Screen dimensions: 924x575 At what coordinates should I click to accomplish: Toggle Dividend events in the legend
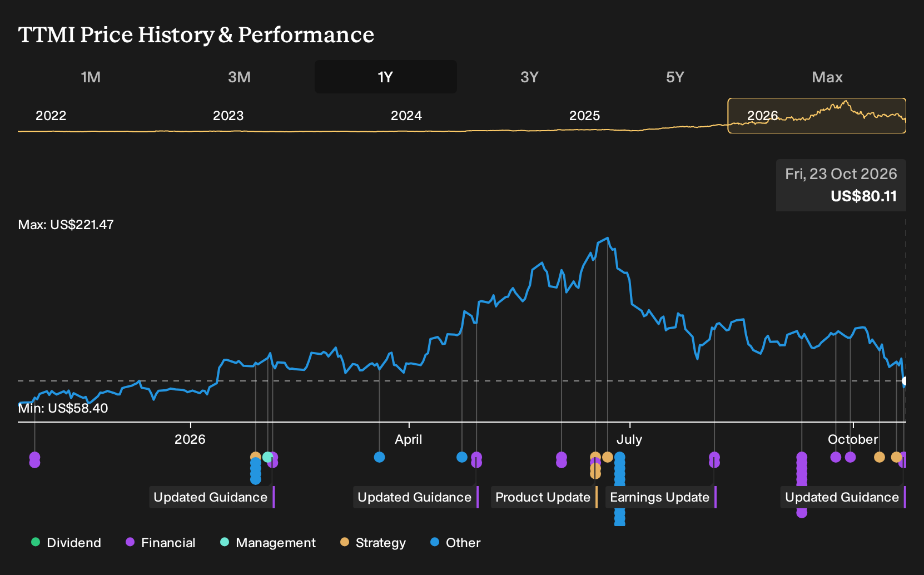point(66,543)
